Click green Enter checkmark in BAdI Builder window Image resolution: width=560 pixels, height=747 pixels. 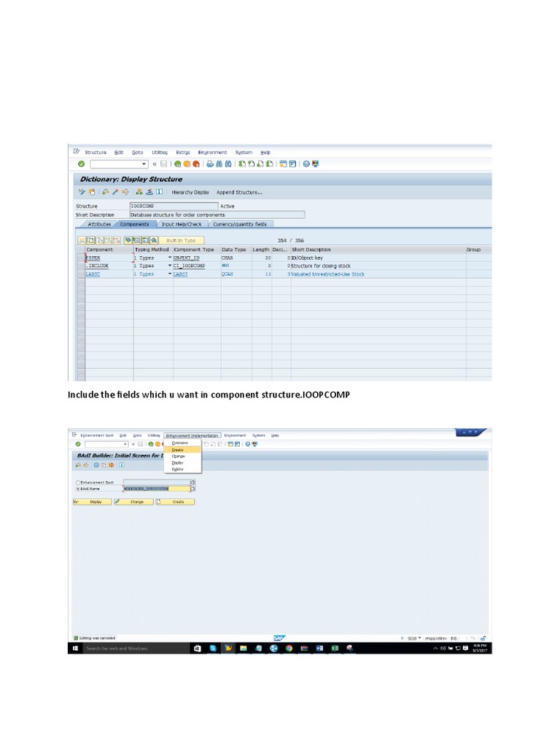point(78,444)
